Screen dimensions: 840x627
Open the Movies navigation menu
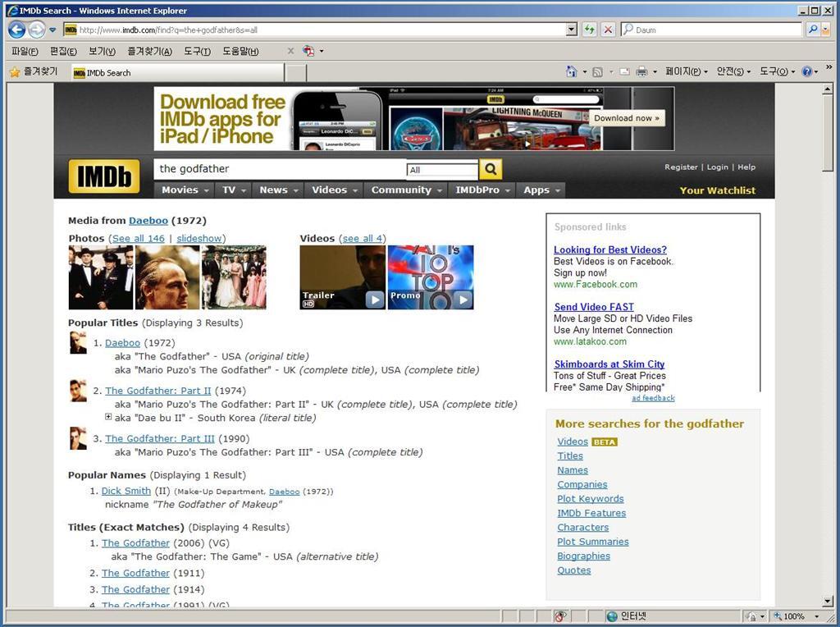[x=185, y=190]
